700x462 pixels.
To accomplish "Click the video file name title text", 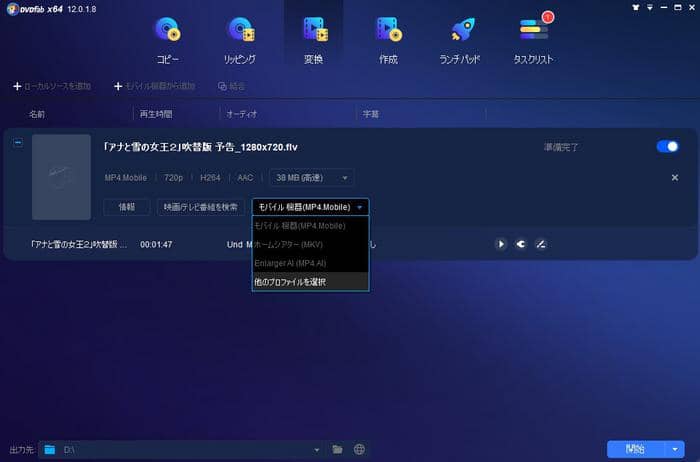I will tap(200, 147).
